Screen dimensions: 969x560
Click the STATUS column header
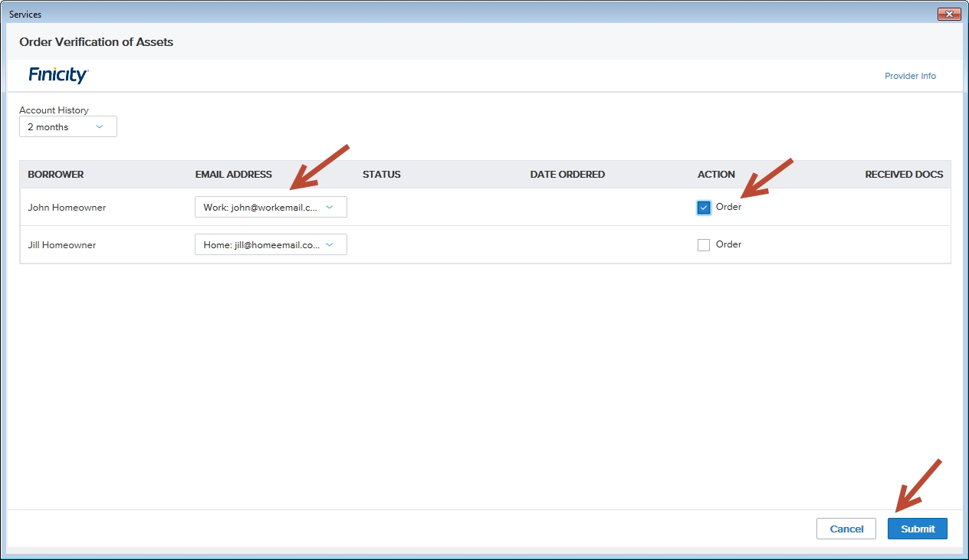tap(381, 175)
